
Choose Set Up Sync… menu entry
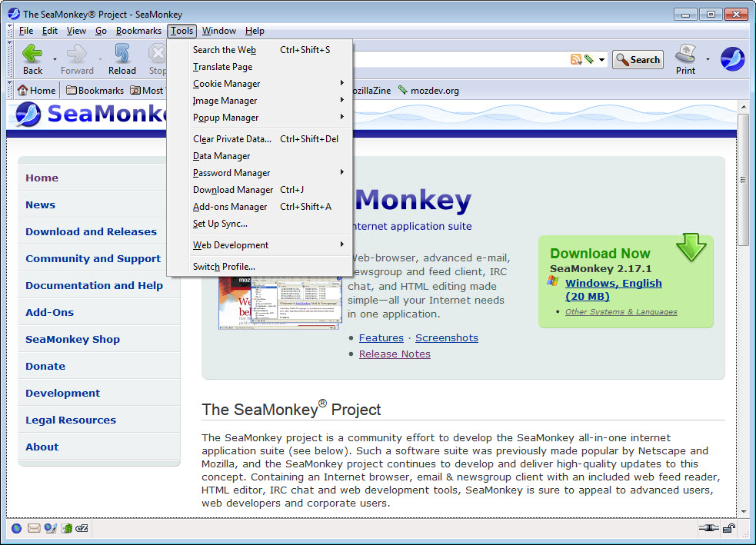[259, 223]
